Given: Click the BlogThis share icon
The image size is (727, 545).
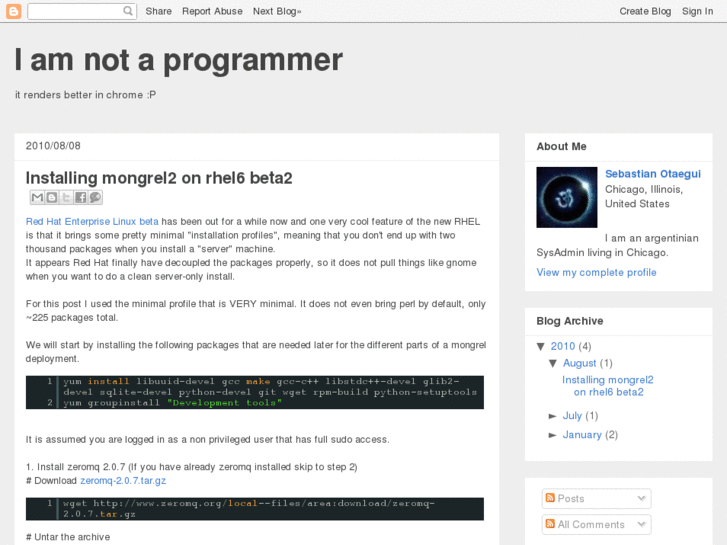Looking at the screenshot, I should pyautogui.click(x=52, y=198).
